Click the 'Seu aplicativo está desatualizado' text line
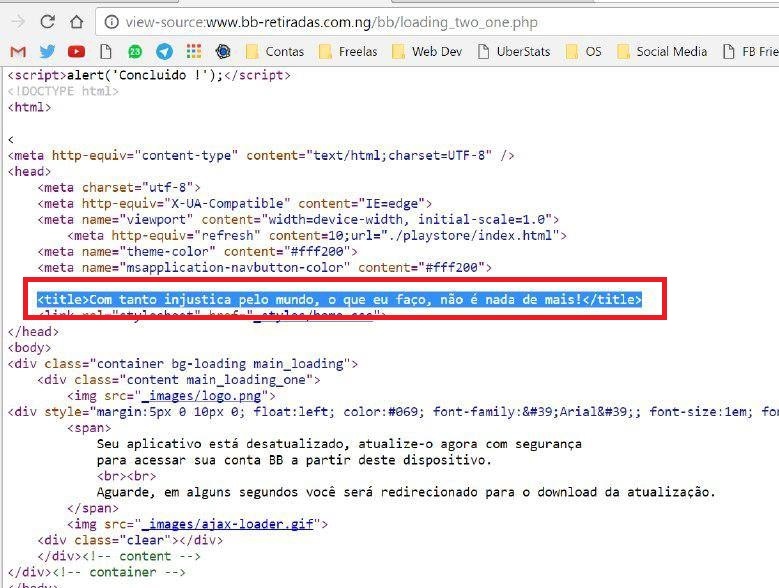The width and height of the screenshot is (779, 588). tap(339, 443)
